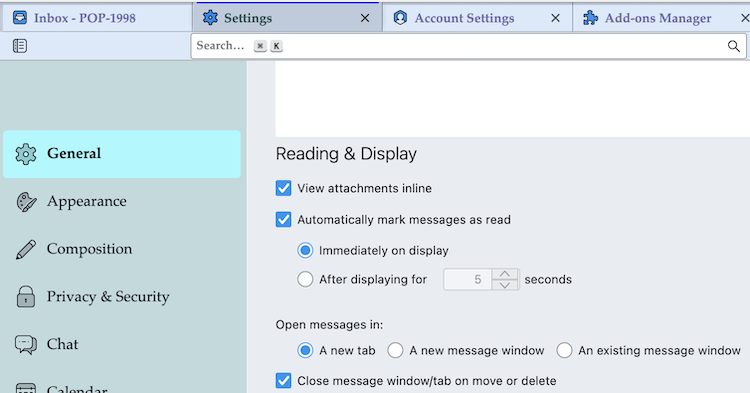Select General settings category
750x393 pixels.
122,154
